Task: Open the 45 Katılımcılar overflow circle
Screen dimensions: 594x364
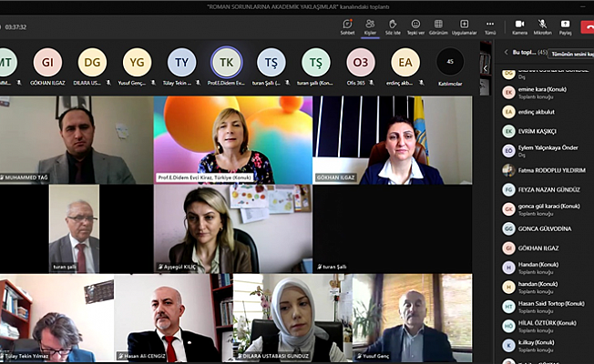Action: tap(449, 62)
